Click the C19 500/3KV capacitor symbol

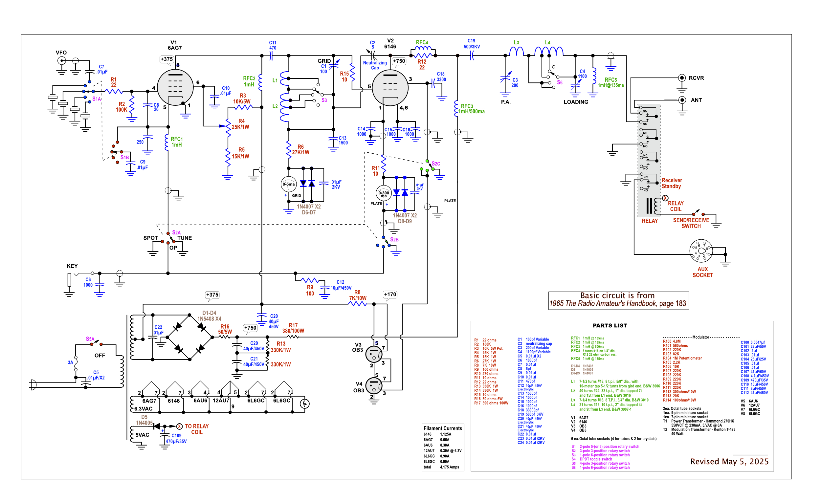[472, 56]
